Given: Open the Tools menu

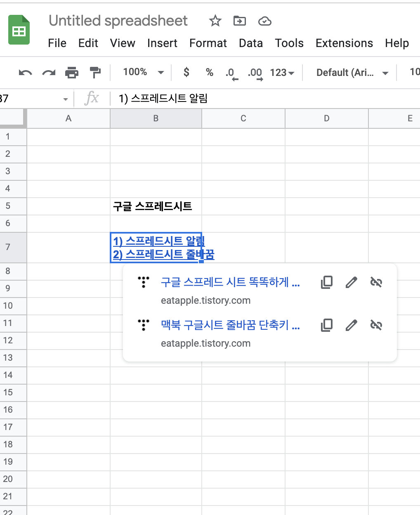Looking at the screenshot, I should click(289, 43).
